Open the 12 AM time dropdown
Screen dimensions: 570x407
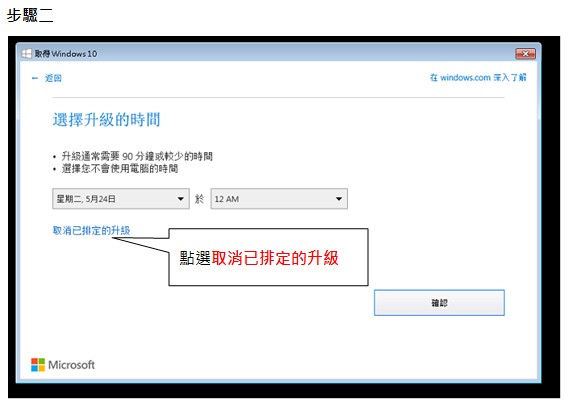(x=279, y=198)
